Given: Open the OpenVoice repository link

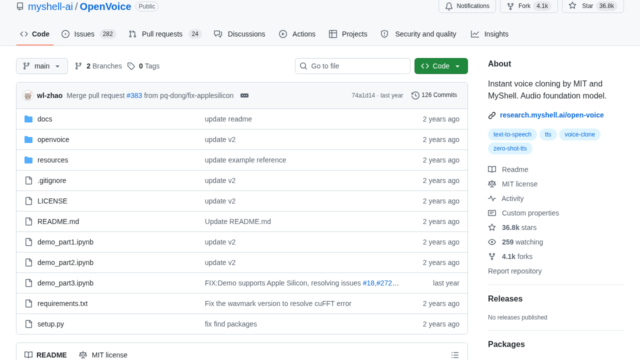Looking at the screenshot, I should (105, 7).
